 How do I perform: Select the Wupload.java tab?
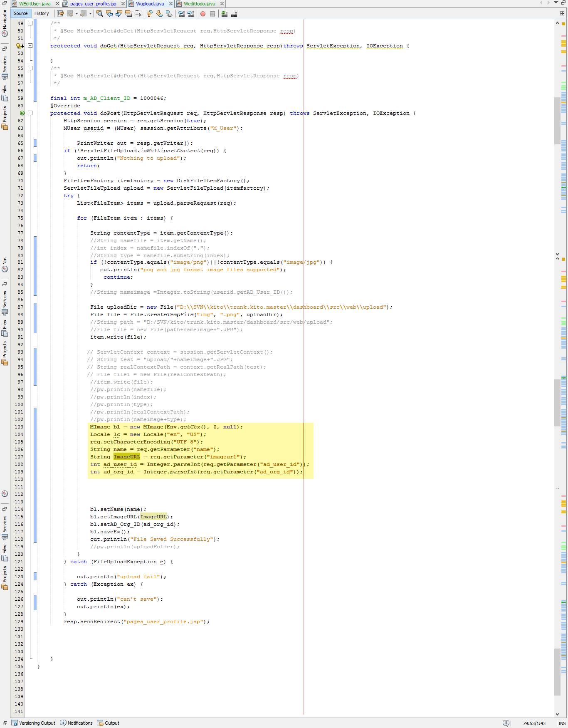click(x=150, y=4)
